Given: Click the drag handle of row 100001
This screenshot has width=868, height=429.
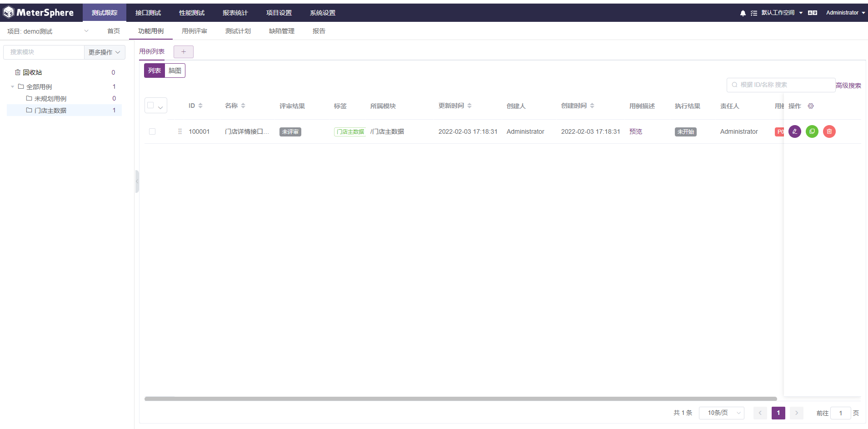Looking at the screenshot, I should [x=180, y=131].
